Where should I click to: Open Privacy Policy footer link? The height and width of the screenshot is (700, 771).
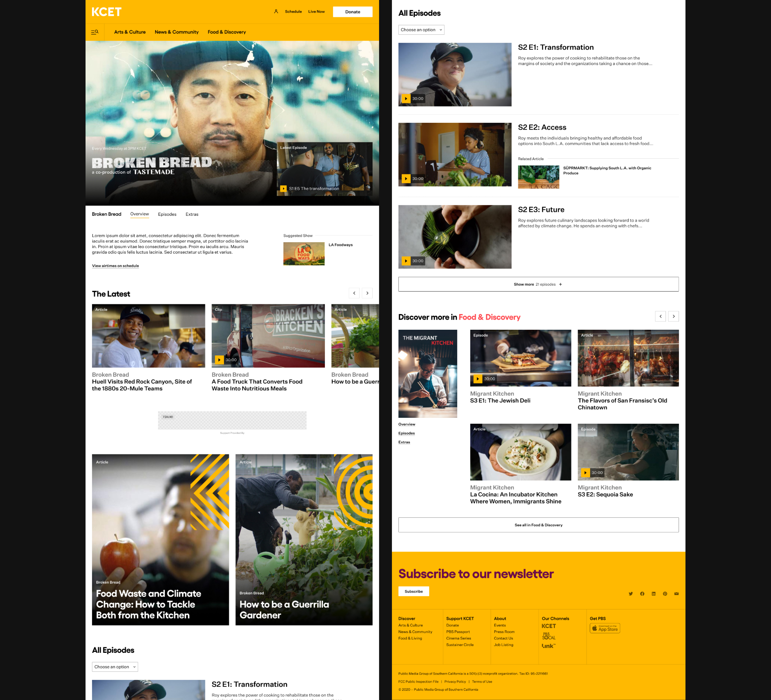coord(455,682)
